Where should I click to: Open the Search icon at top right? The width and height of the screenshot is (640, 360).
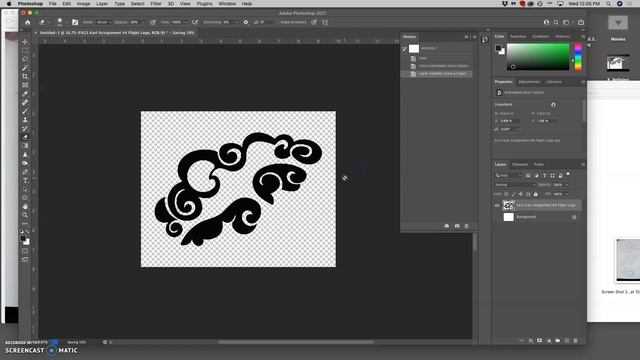click(556, 22)
